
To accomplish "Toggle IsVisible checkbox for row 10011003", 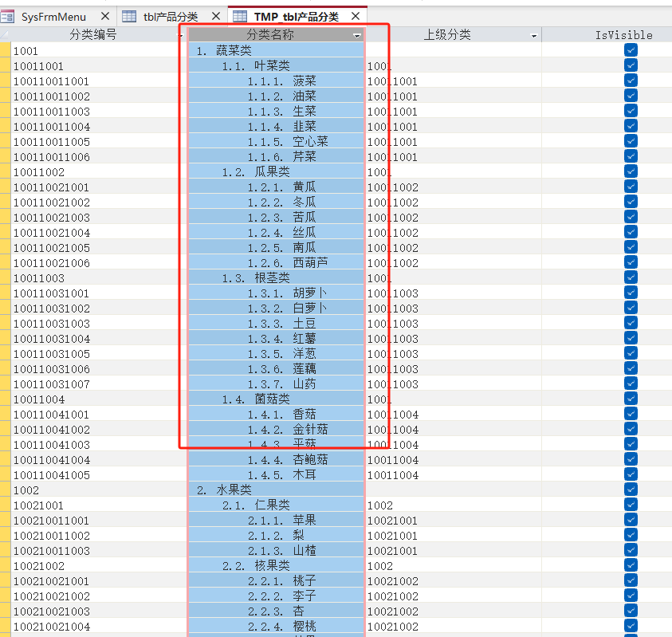I will click(x=631, y=278).
